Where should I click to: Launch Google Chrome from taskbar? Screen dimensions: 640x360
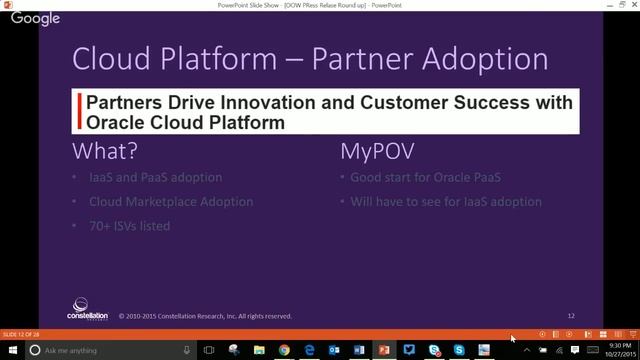pyautogui.click(x=284, y=350)
